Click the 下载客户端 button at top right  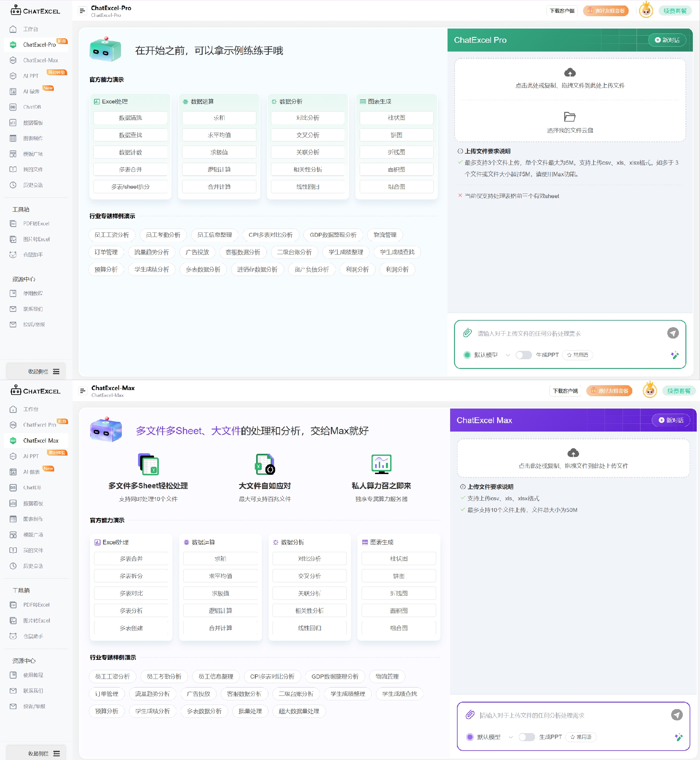click(x=562, y=10)
